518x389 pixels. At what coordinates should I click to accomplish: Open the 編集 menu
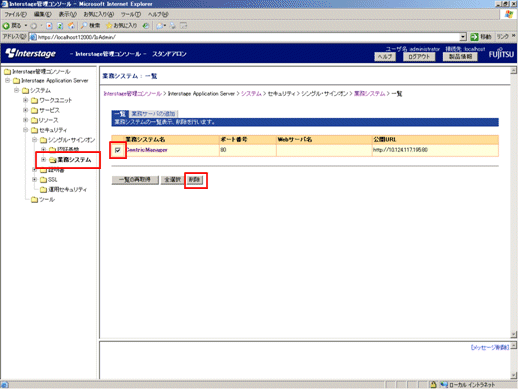43,14
